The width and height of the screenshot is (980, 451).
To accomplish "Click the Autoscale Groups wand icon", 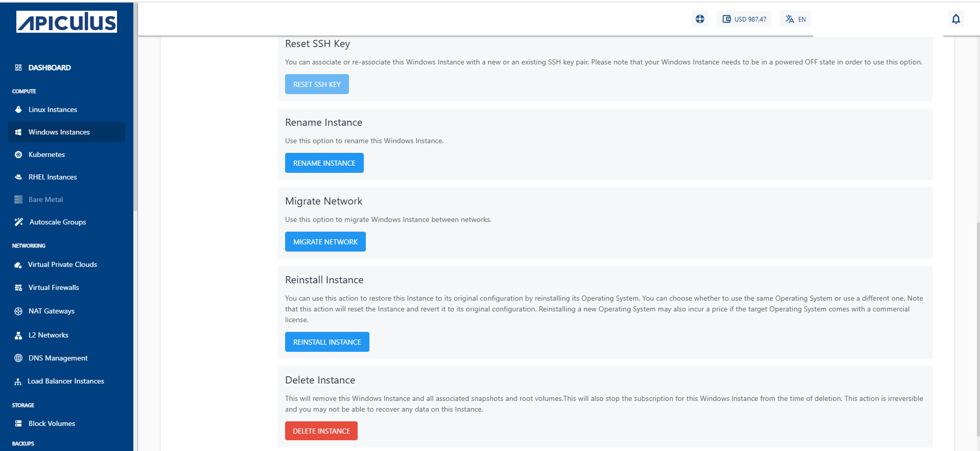I will click(19, 222).
